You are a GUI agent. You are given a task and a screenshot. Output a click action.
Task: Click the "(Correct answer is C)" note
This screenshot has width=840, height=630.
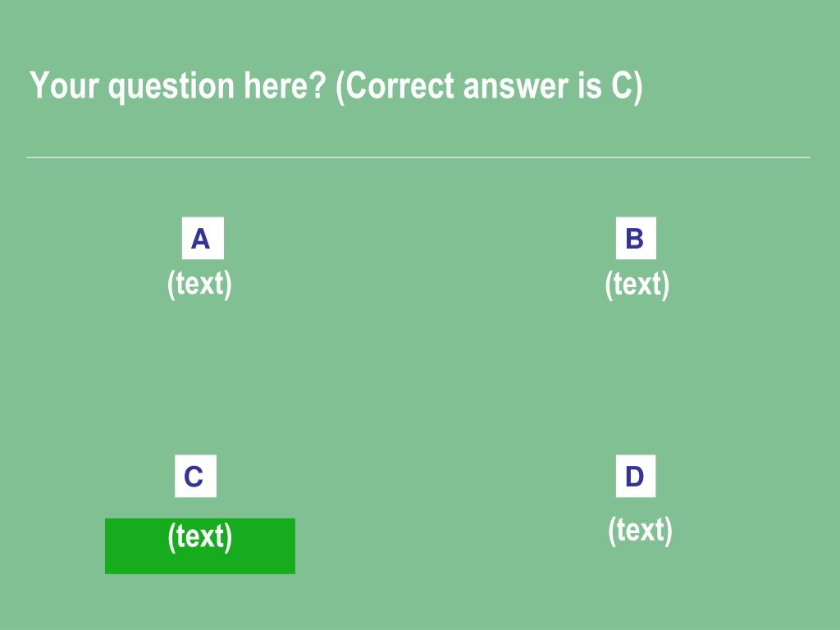tap(489, 85)
